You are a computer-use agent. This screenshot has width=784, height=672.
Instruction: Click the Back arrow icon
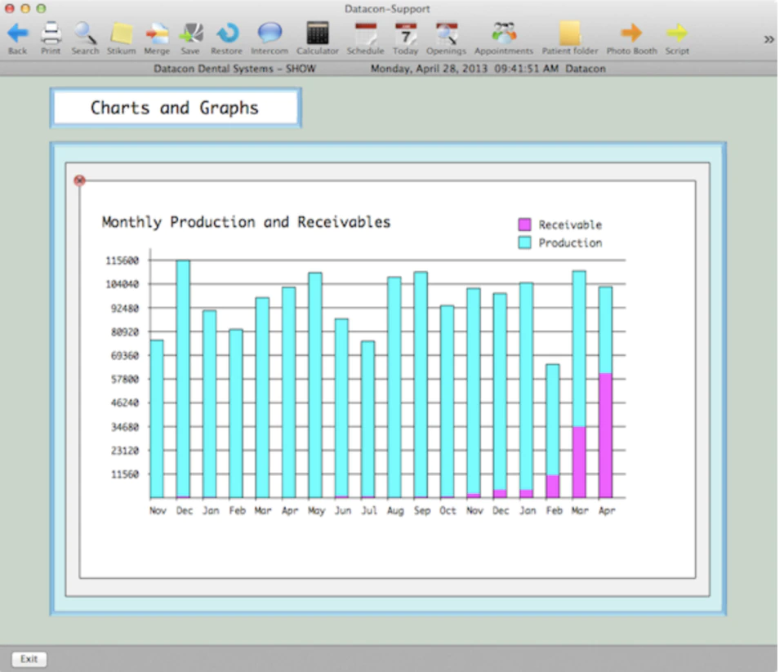17,33
